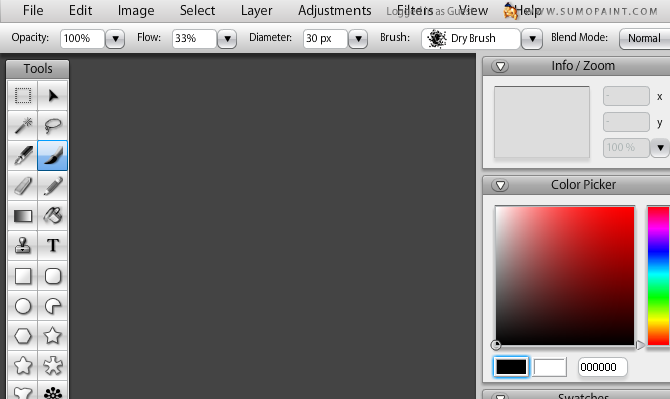670x399 pixels.
Task: Open the Diameter dropdown arrow
Action: (358, 39)
